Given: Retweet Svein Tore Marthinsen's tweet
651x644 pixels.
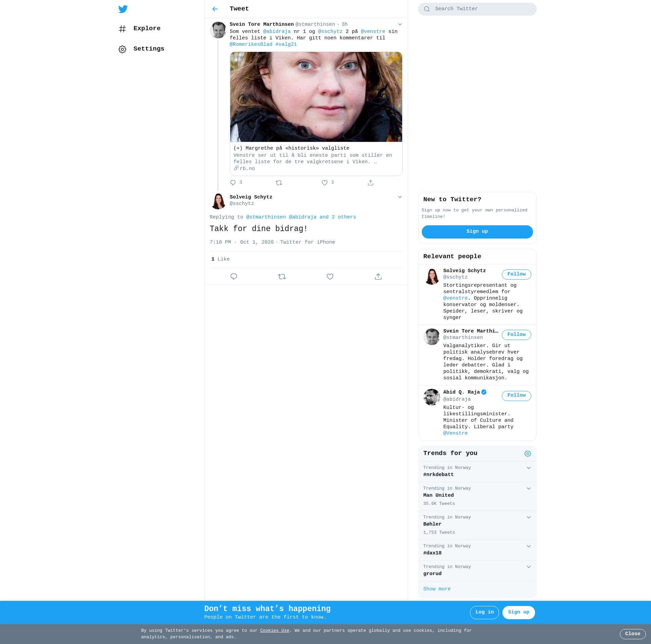Looking at the screenshot, I should tap(279, 183).
